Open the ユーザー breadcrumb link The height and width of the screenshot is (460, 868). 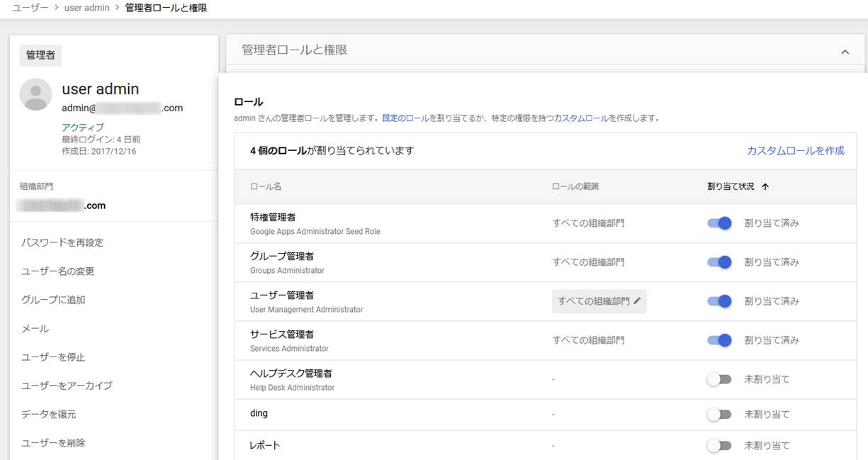point(30,8)
